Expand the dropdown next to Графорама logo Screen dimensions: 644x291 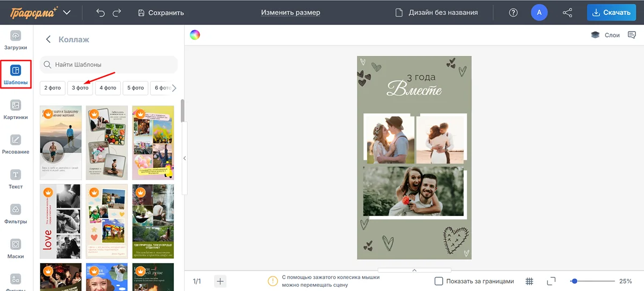[67, 12]
